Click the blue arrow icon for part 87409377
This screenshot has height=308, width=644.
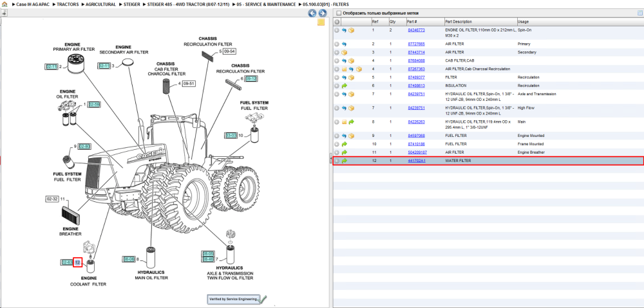[x=344, y=78]
